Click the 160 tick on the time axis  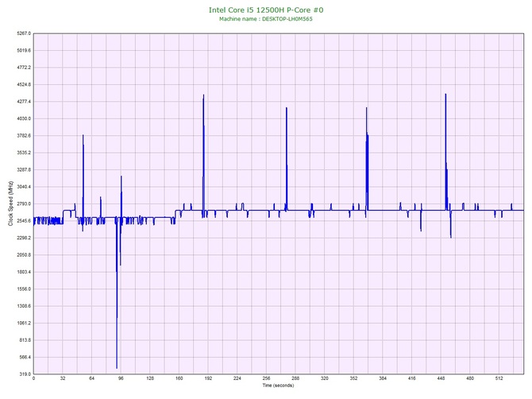coord(179,378)
